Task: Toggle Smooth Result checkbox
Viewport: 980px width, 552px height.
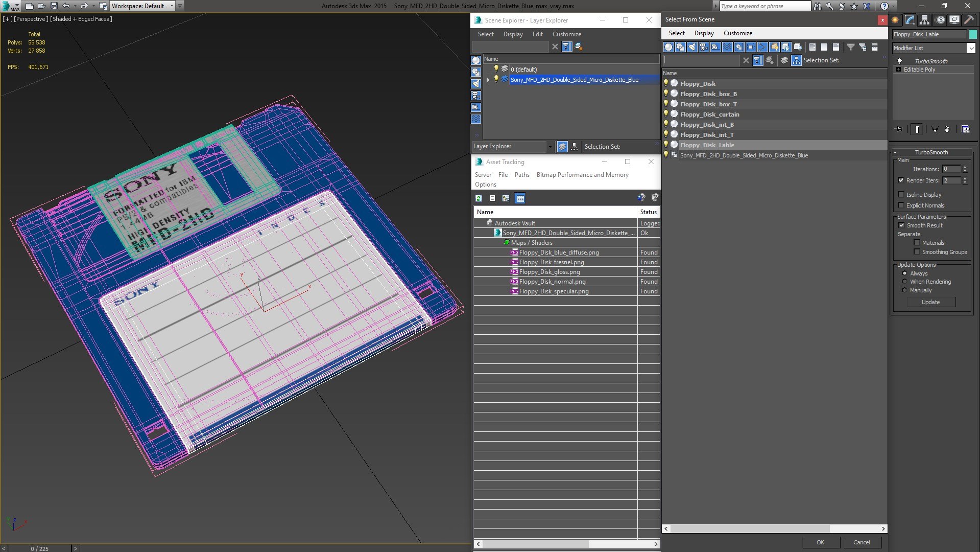Action: pos(901,225)
